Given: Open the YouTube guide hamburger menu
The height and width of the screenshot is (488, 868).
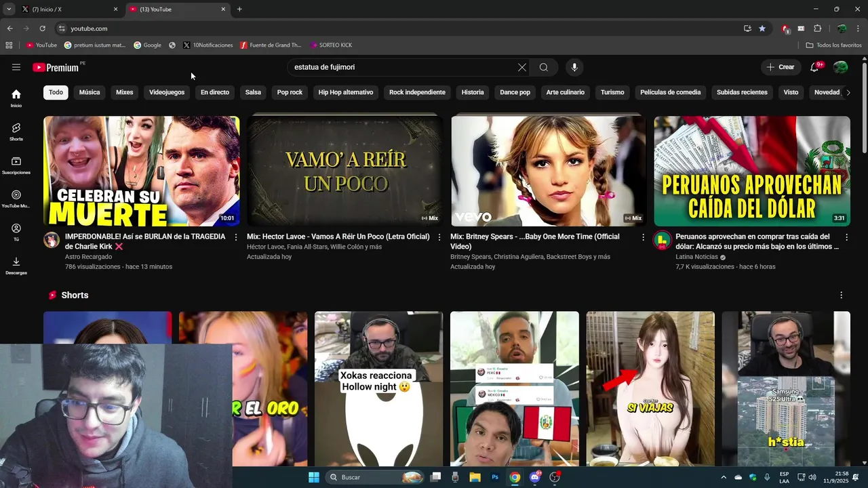Looking at the screenshot, I should 16,67.
